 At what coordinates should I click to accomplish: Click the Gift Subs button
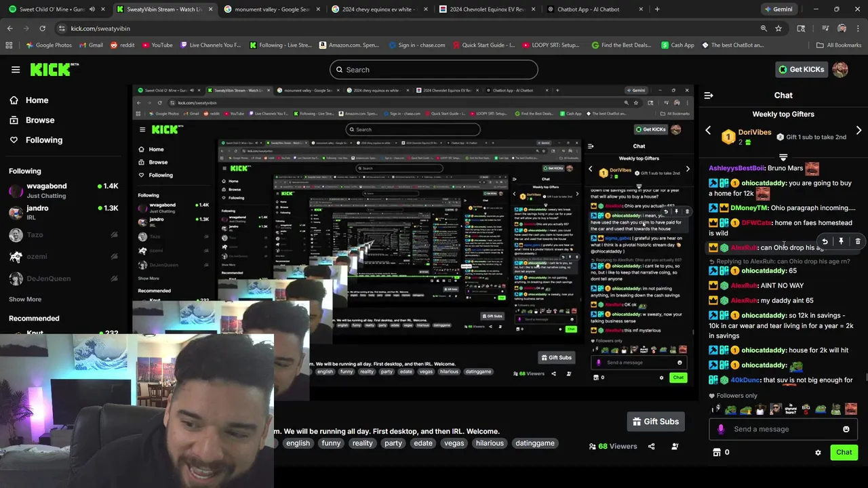(x=655, y=422)
